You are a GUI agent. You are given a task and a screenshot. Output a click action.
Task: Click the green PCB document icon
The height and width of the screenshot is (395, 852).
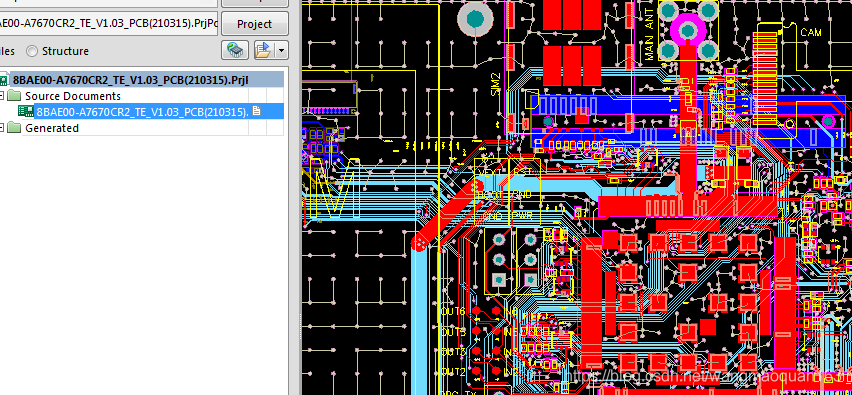coord(25,111)
